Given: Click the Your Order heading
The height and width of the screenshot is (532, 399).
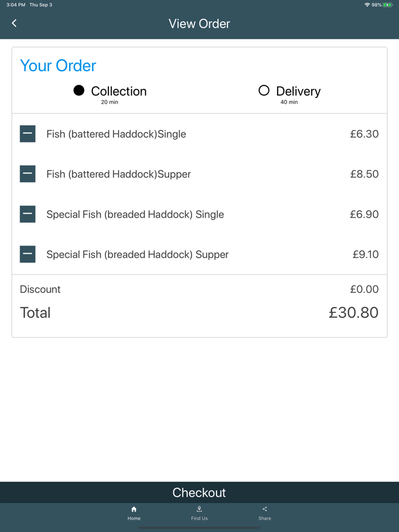Looking at the screenshot, I should tap(58, 66).
